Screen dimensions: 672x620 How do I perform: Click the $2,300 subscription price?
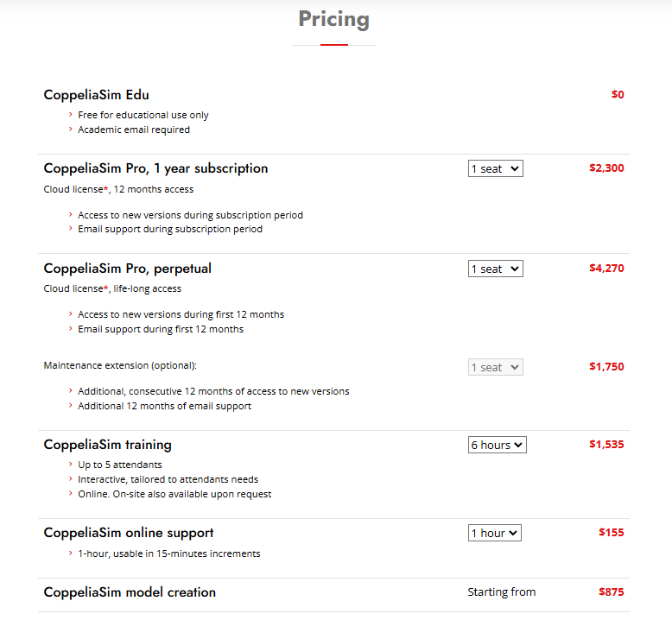click(x=605, y=168)
